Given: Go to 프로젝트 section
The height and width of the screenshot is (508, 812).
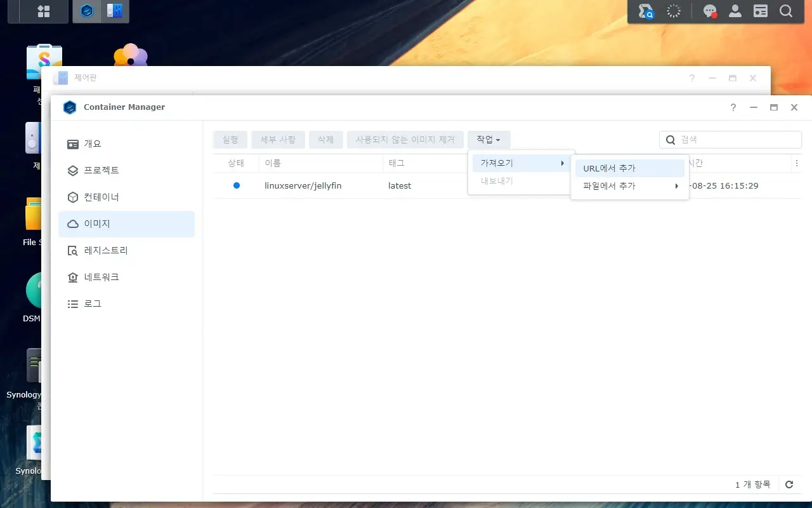Looking at the screenshot, I should point(126,171).
